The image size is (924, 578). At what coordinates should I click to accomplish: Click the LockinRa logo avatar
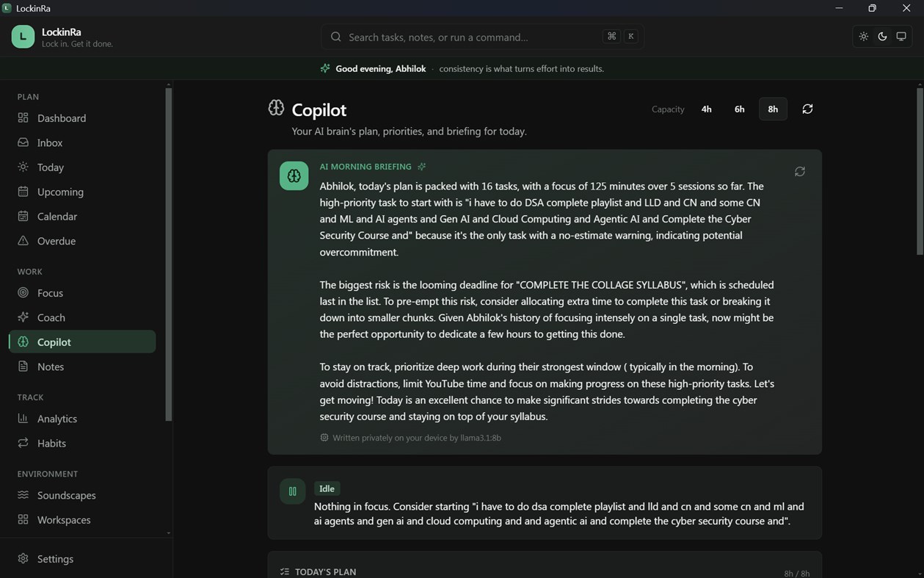point(23,37)
